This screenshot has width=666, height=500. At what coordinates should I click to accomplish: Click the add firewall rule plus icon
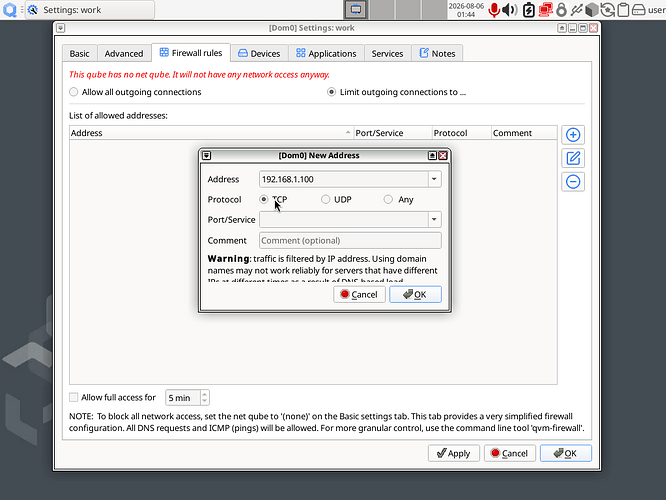[573, 135]
